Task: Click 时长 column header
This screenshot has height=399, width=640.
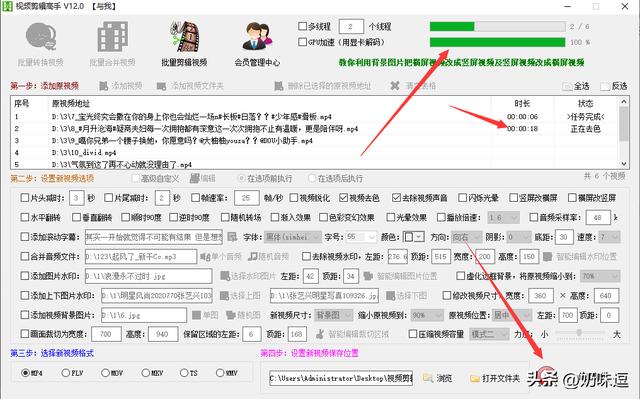Action: [x=522, y=103]
